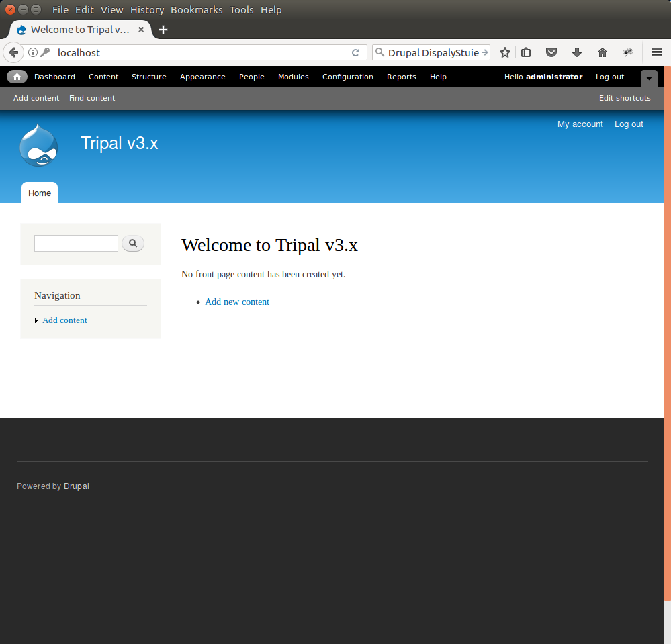The image size is (671, 644).
Task: Click the Firefox home icon
Action: 602,52
